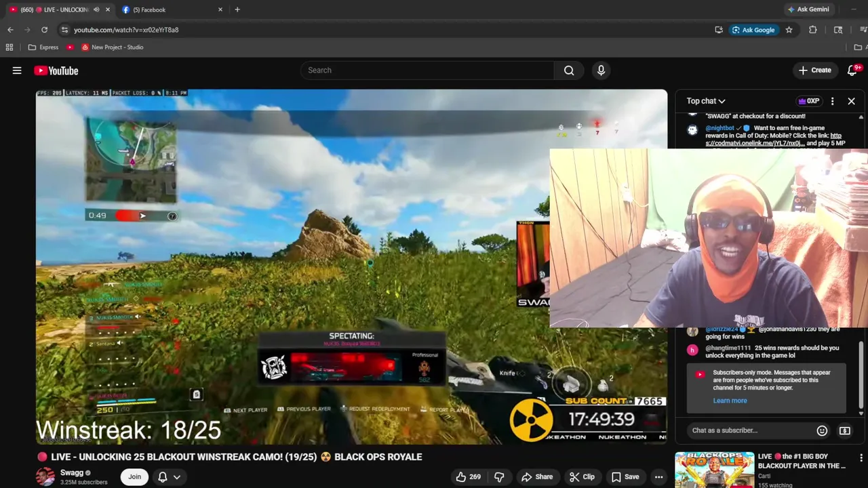Click the Create button
This screenshot has height=488, width=868.
[814, 70]
